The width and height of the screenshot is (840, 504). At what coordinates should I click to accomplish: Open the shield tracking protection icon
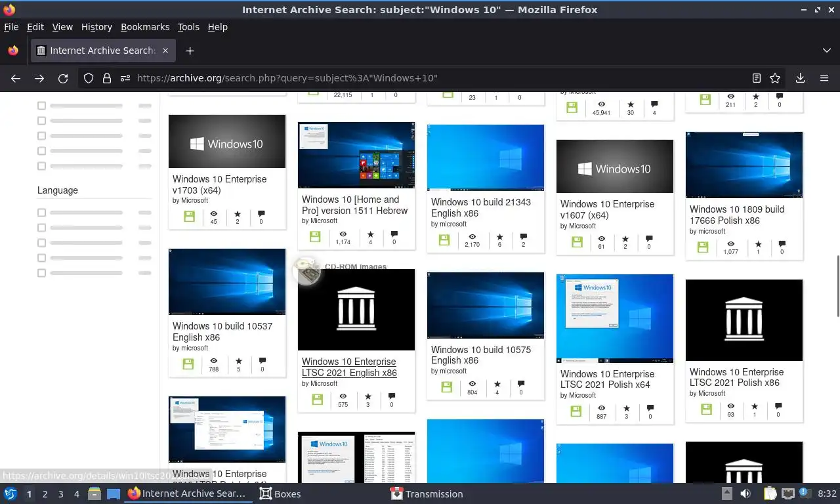click(x=89, y=78)
